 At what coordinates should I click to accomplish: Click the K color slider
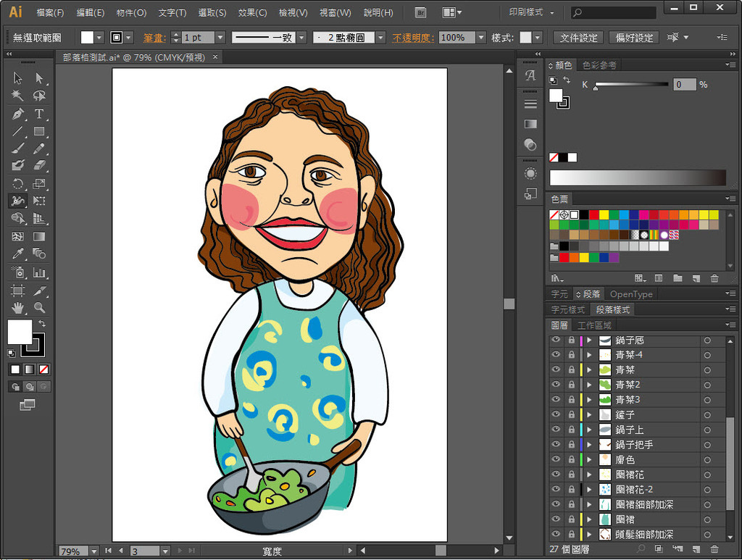(630, 85)
